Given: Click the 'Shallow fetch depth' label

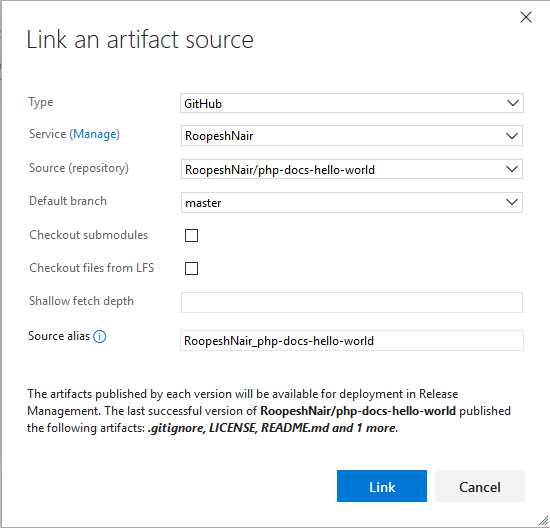Looking at the screenshot, I should coord(81,301).
